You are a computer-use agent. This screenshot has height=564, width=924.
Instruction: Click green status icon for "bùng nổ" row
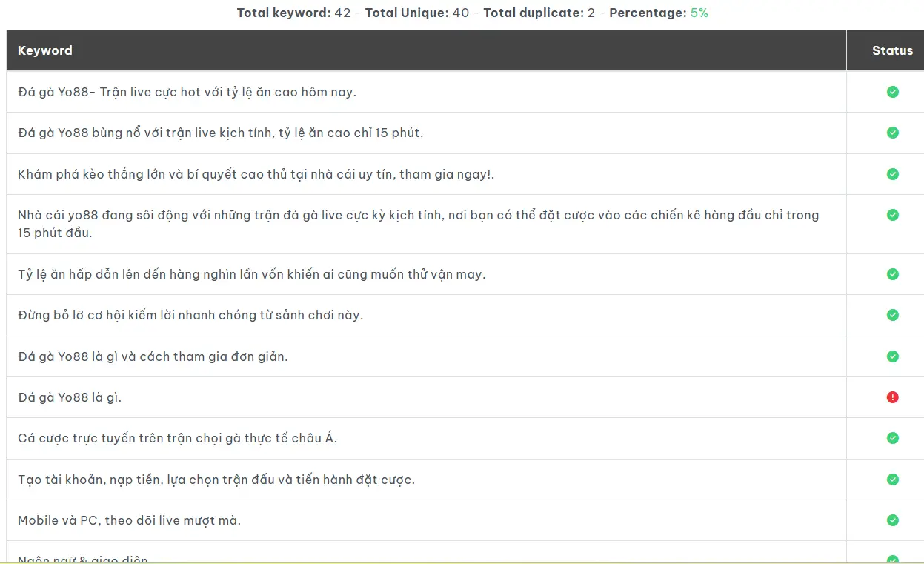892,133
